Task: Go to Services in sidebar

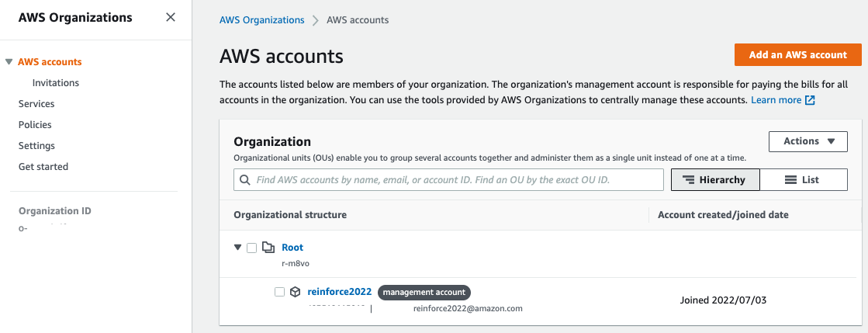Action: pos(36,103)
